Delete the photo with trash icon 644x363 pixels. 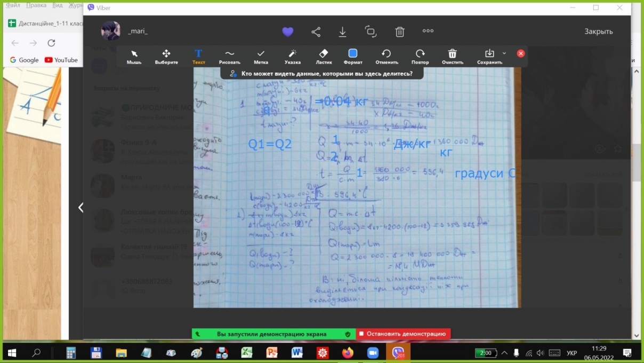[x=400, y=31]
